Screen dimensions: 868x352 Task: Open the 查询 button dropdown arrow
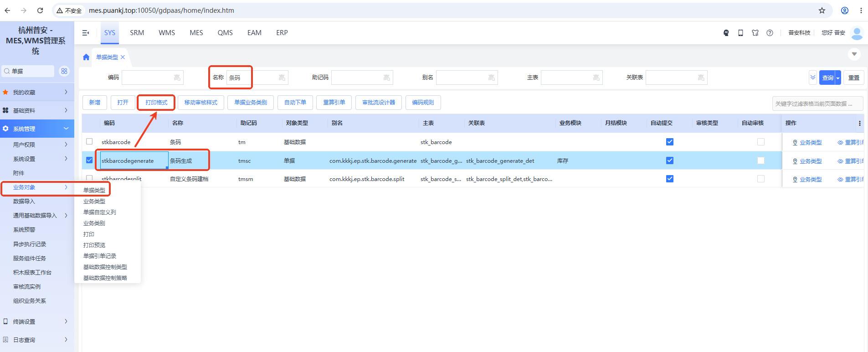[837, 78]
